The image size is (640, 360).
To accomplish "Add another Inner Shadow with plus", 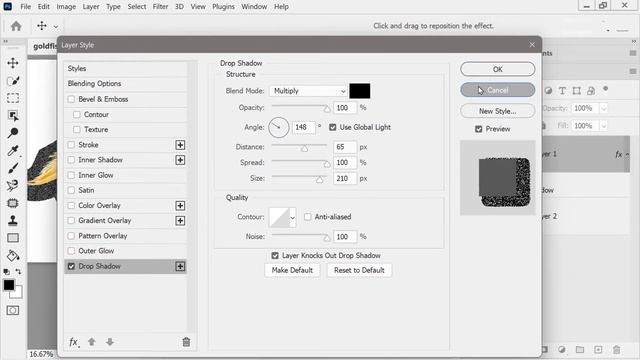I will click(180, 160).
